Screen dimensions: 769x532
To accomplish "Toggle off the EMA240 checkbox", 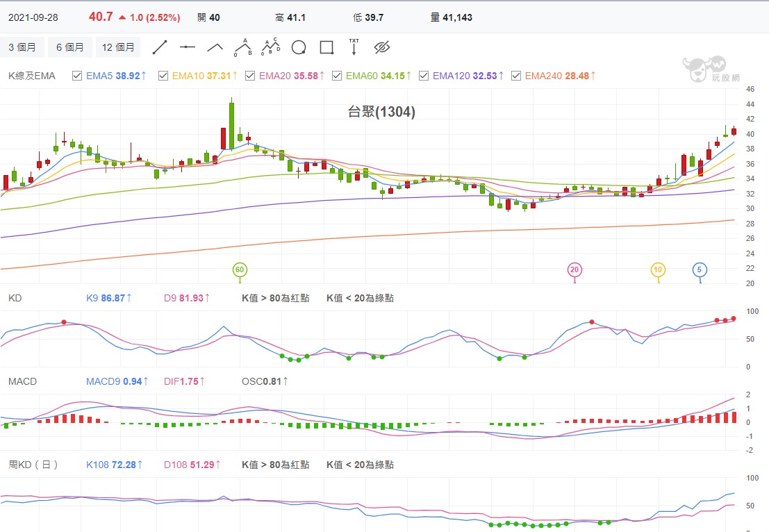I will (x=515, y=76).
